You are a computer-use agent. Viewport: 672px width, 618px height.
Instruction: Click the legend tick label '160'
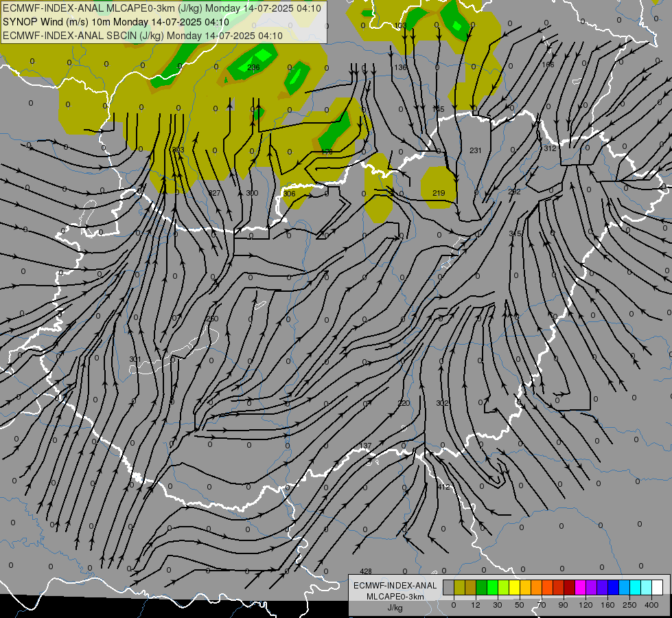tap(607, 605)
